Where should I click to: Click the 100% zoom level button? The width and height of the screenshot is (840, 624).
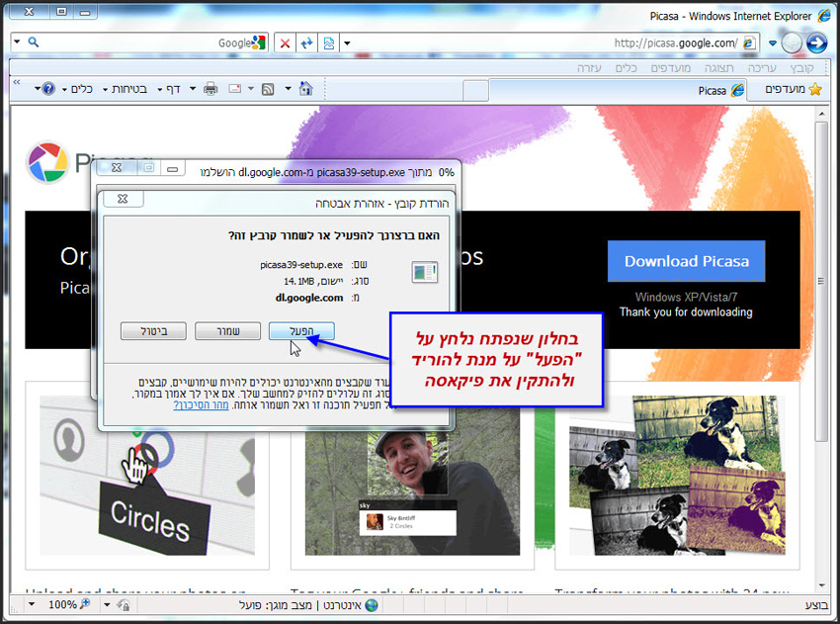coord(68,604)
